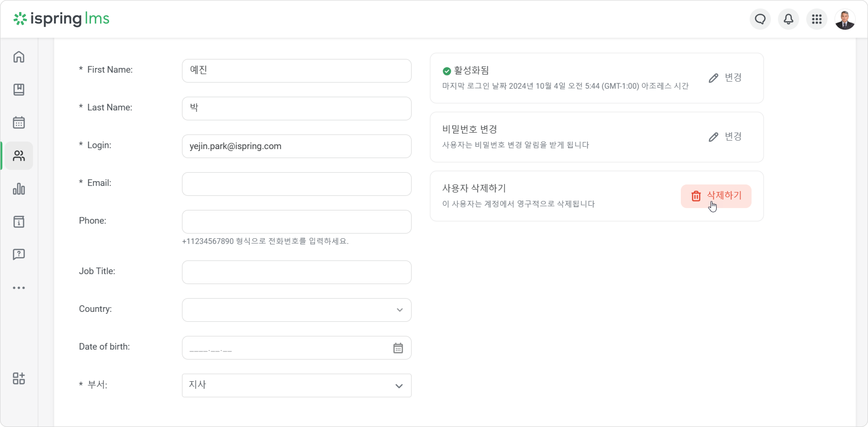Click 변경 next to 비밀번호 변경
This screenshot has width=868, height=427.
point(725,137)
